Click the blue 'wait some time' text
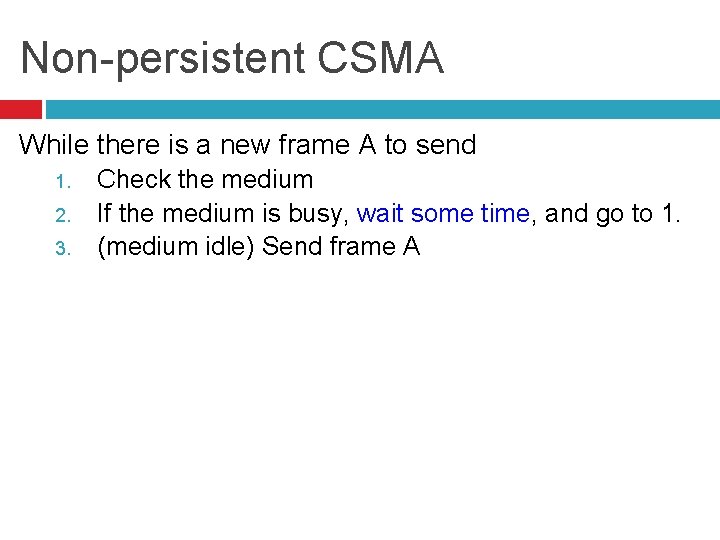The height and width of the screenshot is (540, 720). [442, 213]
